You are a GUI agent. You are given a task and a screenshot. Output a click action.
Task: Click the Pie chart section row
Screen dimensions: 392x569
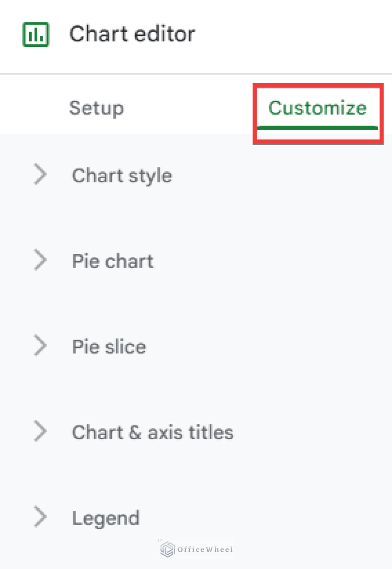[112, 260]
